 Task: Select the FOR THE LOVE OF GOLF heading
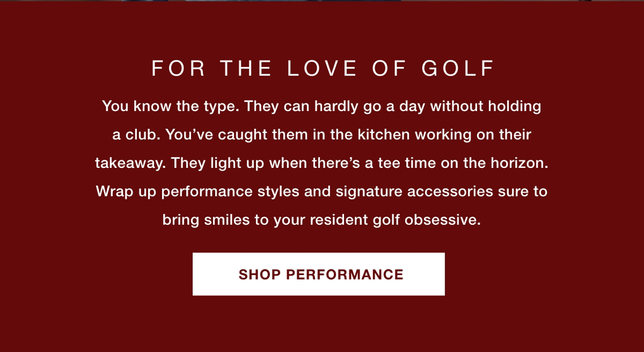pyautogui.click(x=323, y=69)
